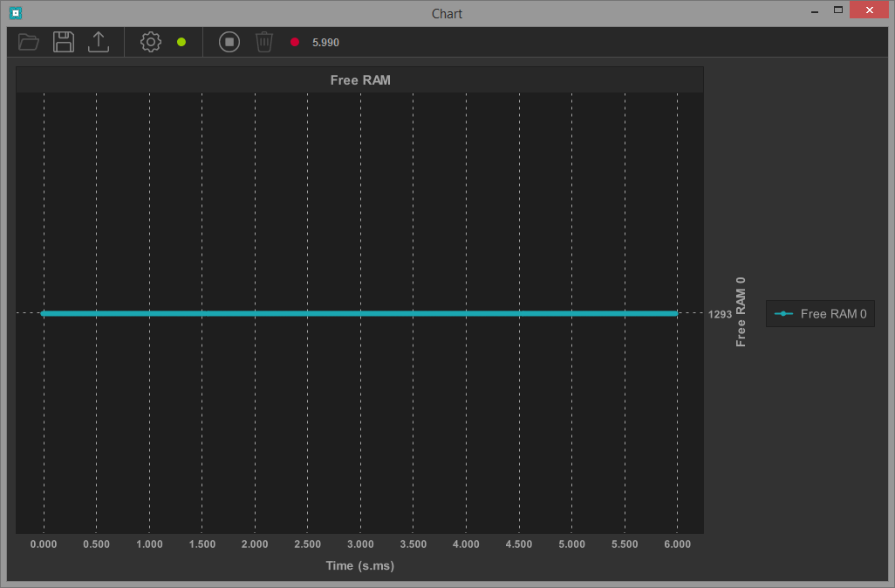The width and height of the screenshot is (895, 588).
Task: Open a saved chart file
Action: click(29, 42)
